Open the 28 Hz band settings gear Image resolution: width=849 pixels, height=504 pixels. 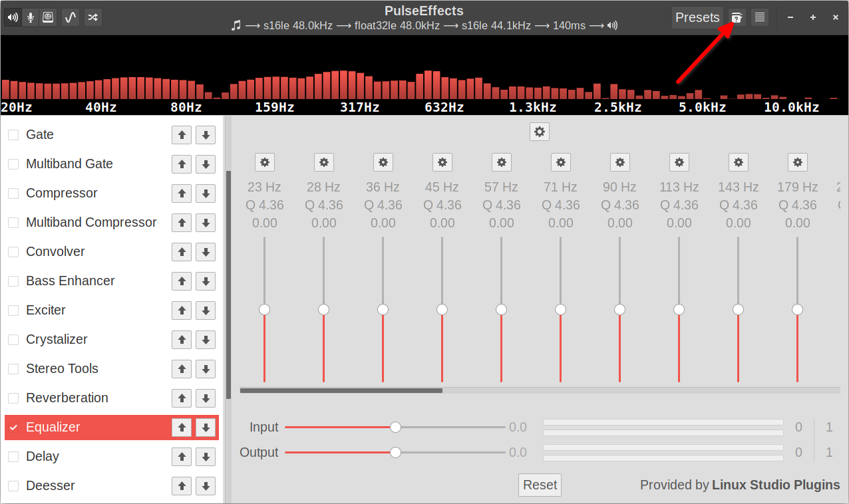(324, 162)
